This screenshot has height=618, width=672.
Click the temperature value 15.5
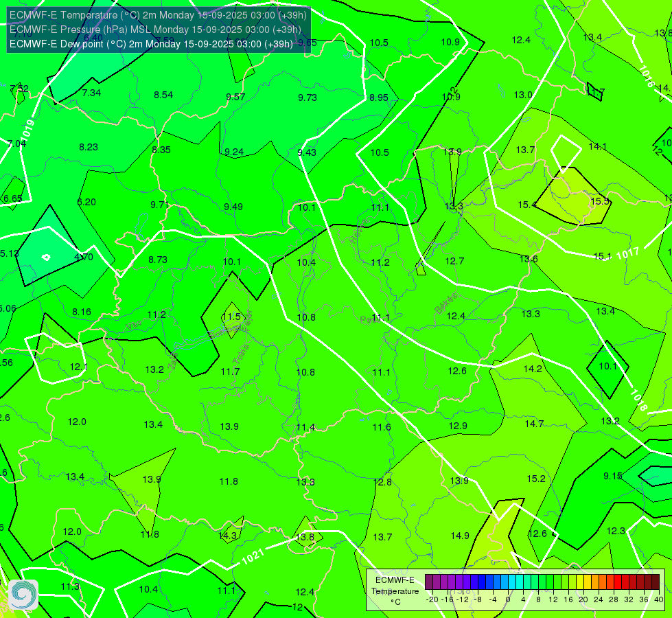coord(599,201)
